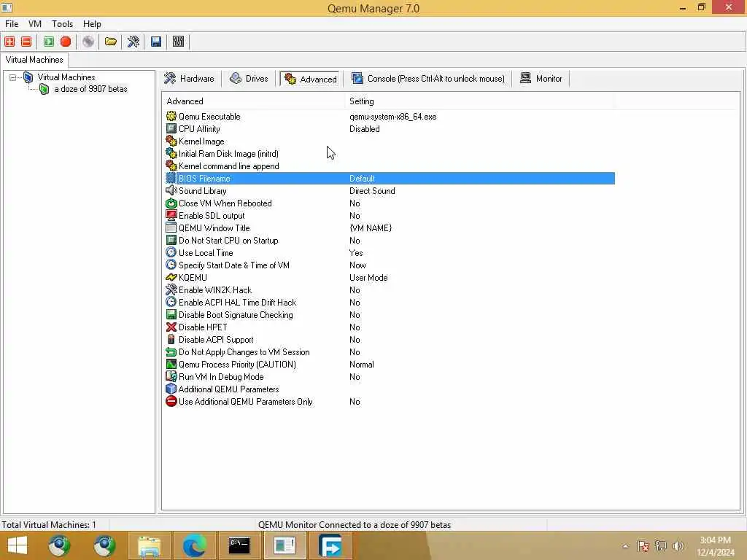Viewport: 747px width, 560px height.
Task: Click the CPU Affinity chip icon
Action: point(171,128)
